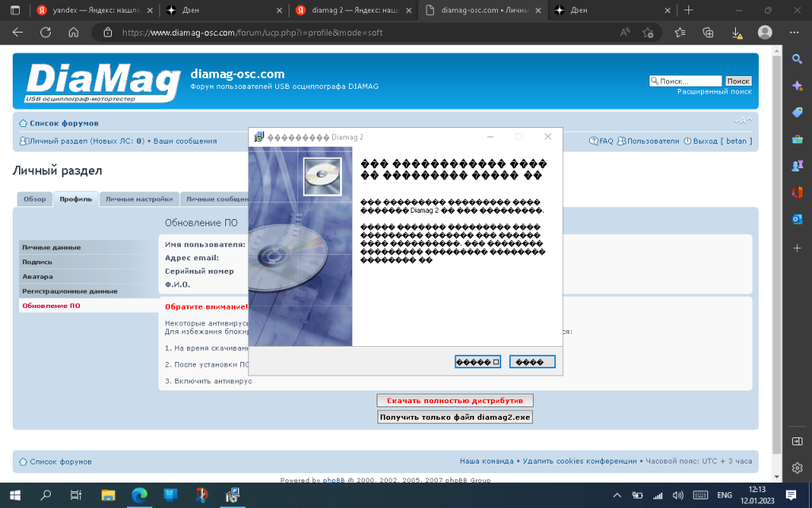Click the browser address bar URL
Viewport: 812px width, 508px height.
(252, 33)
